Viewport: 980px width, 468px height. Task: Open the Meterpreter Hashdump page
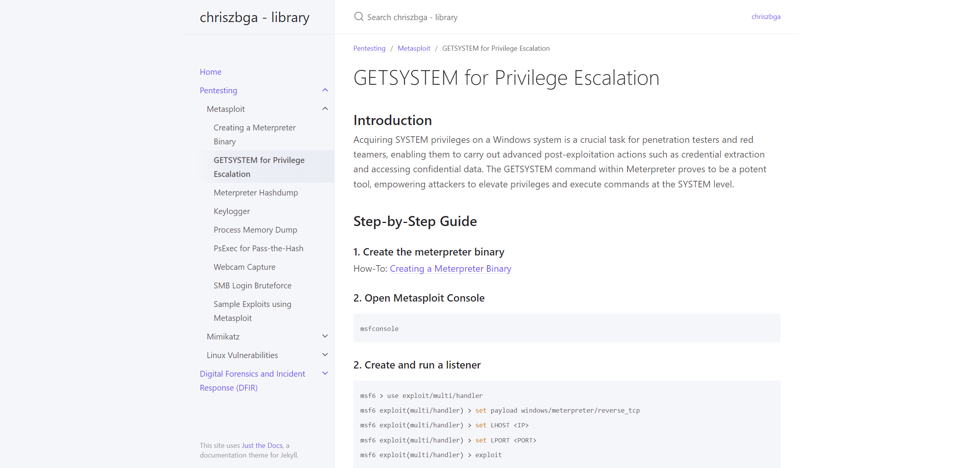tap(256, 192)
